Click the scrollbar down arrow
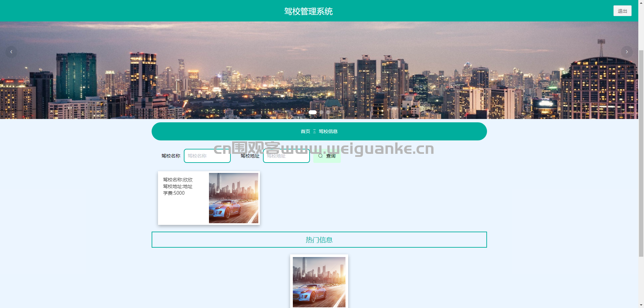This screenshot has height=308, width=644. (641, 305)
